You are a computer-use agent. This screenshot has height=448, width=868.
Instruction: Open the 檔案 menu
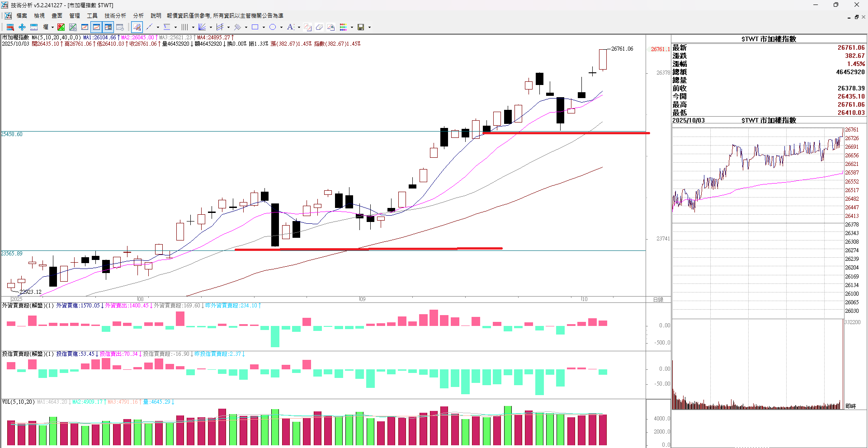click(22, 16)
